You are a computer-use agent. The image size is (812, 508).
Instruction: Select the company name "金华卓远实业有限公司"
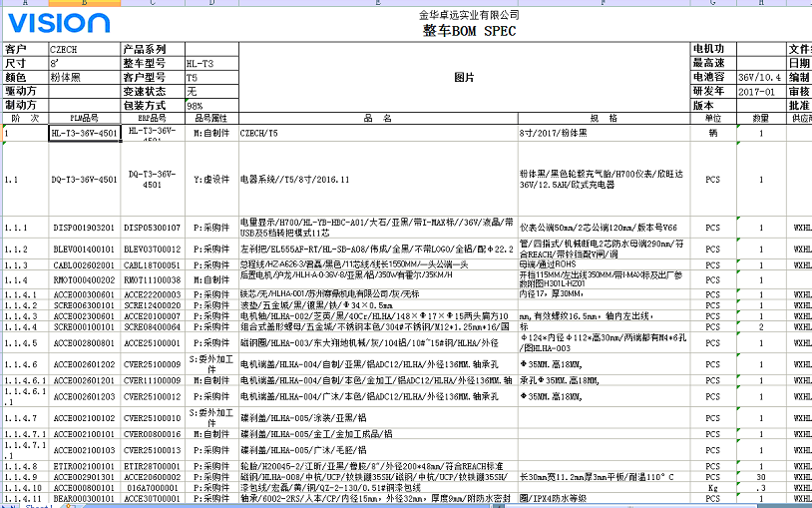tap(469, 16)
